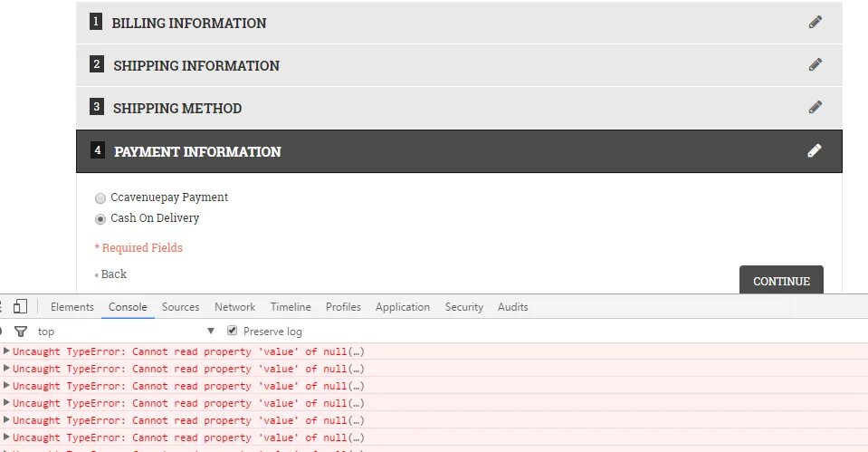Select the Console tab
The width and height of the screenshot is (868, 452).
[x=128, y=307]
